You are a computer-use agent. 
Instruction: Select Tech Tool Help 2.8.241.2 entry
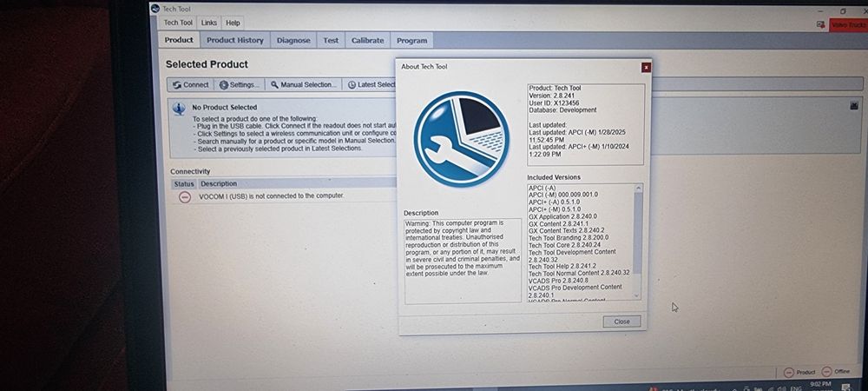[x=562, y=267]
